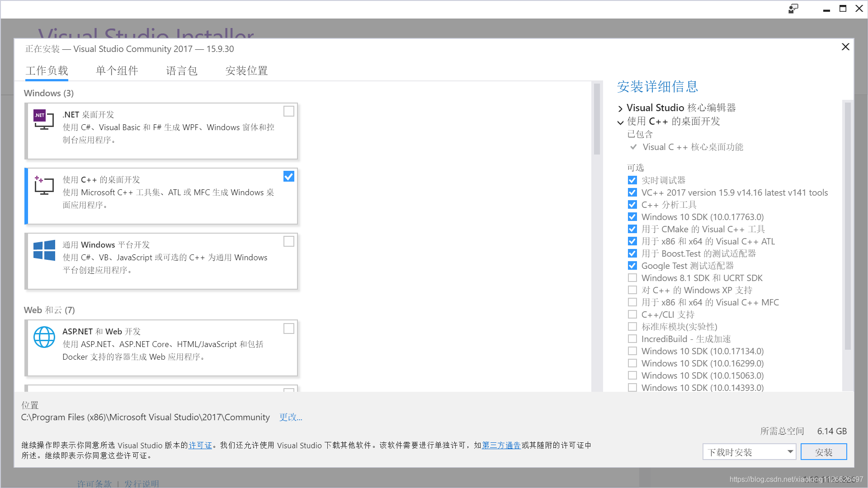Click the C++ desktop development workload icon
The width and height of the screenshot is (868, 488).
[44, 185]
